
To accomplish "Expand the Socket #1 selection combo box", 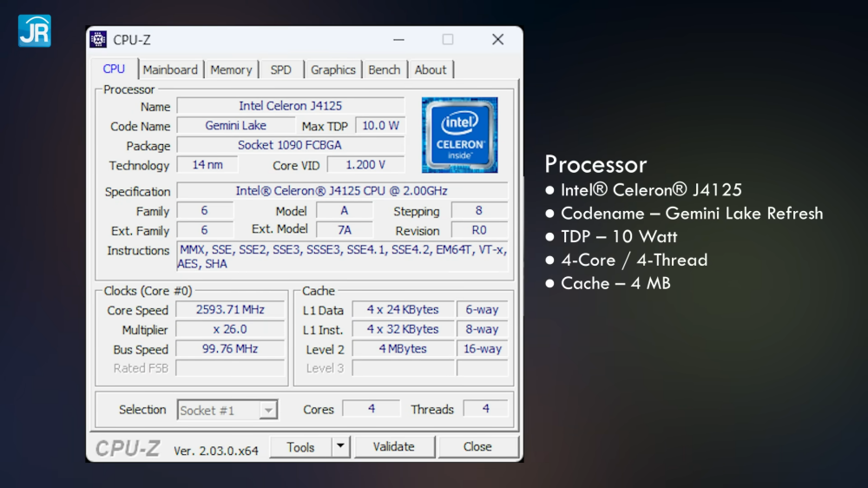I will point(268,411).
